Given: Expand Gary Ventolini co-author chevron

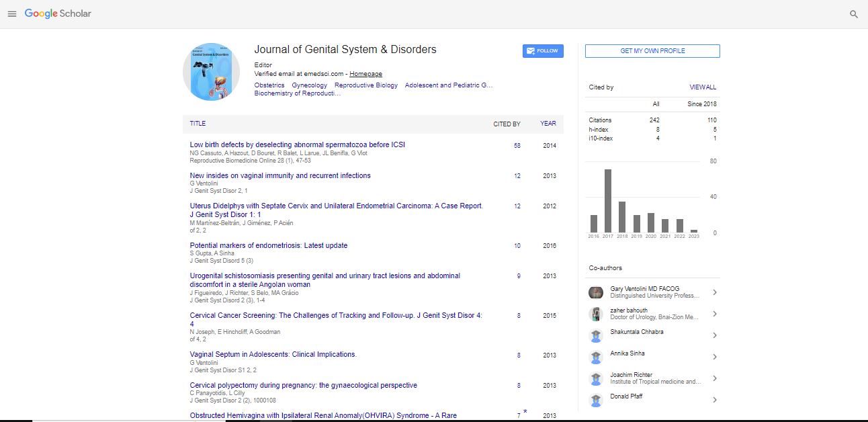Looking at the screenshot, I should coord(714,292).
